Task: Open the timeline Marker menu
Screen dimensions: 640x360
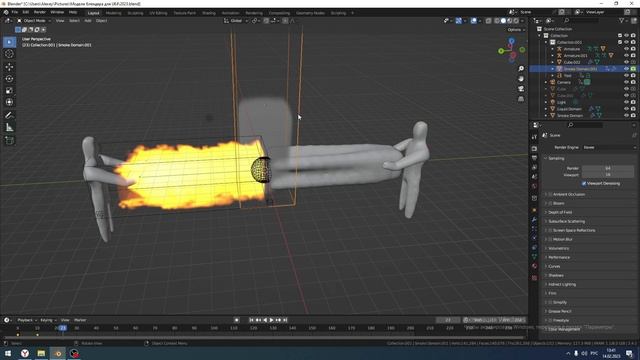Action: pyautogui.click(x=80, y=320)
